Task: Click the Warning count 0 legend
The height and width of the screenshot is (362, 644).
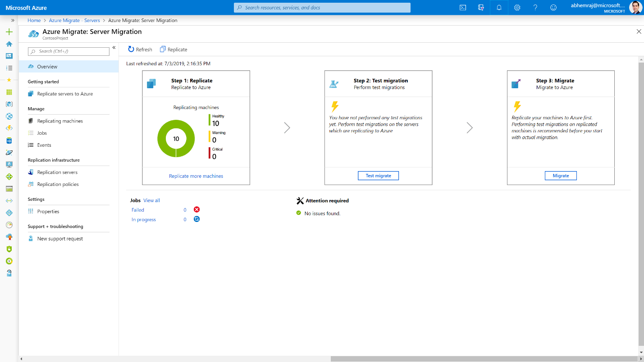Action: [x=217, y=137]
